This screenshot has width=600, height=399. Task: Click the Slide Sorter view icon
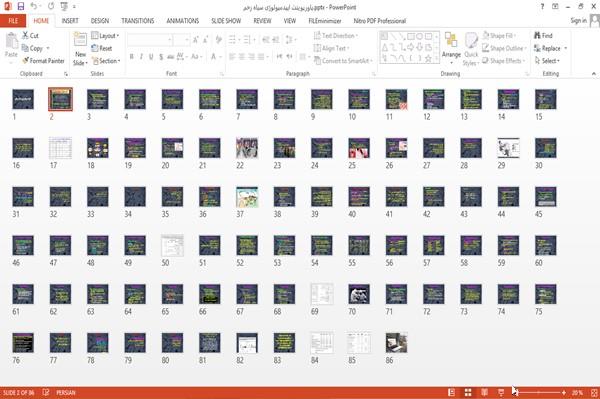(468, 392)
